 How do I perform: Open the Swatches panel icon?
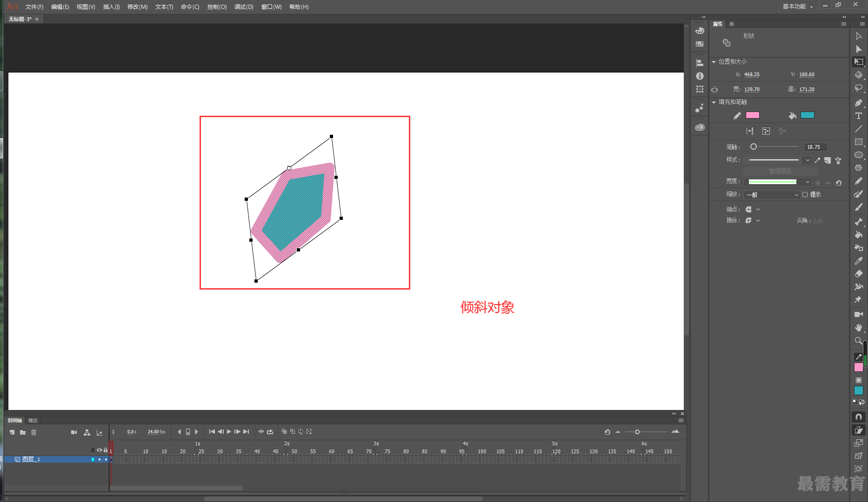pos(700,44)
